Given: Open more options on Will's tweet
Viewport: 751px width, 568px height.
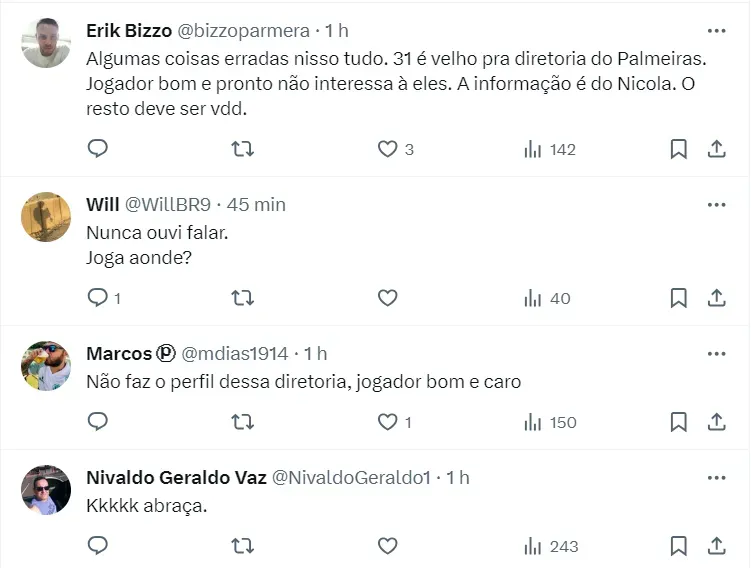Looking at the screenshot, I should click(716, 204).
